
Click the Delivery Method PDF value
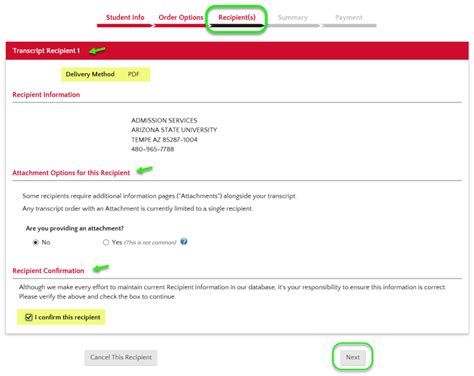click(x=133, y=74)
